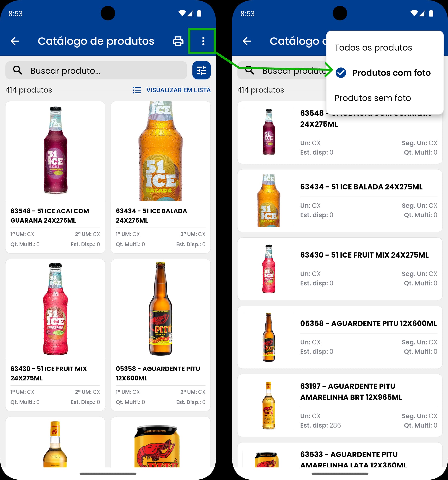Click the print icon in catalog header
Screen dimensions: 448x480
[178, 41]
